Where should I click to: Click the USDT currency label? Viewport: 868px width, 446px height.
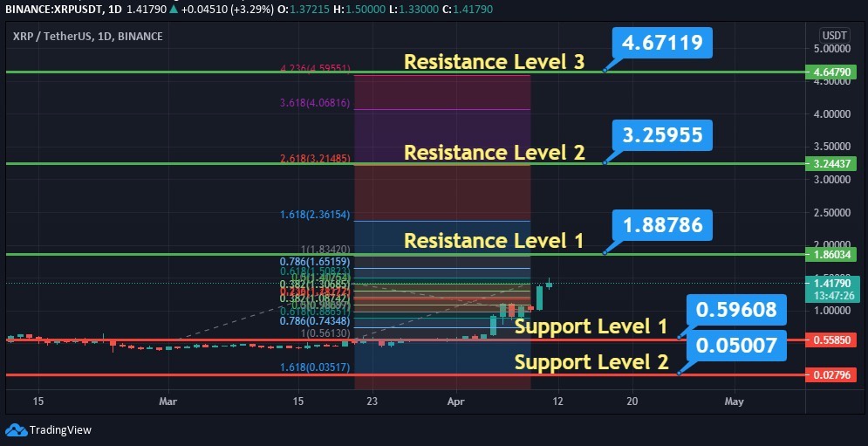click(x=834, y=36)
